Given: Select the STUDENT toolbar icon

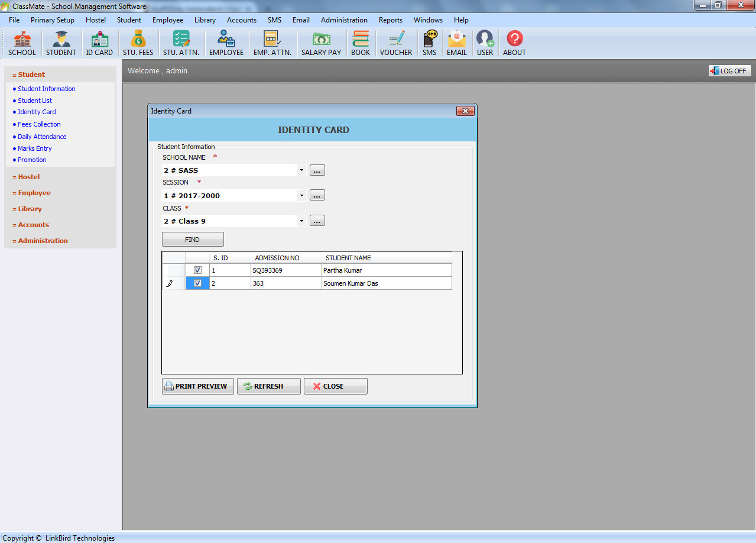Looking at the screenshot, I should (61, 42).
